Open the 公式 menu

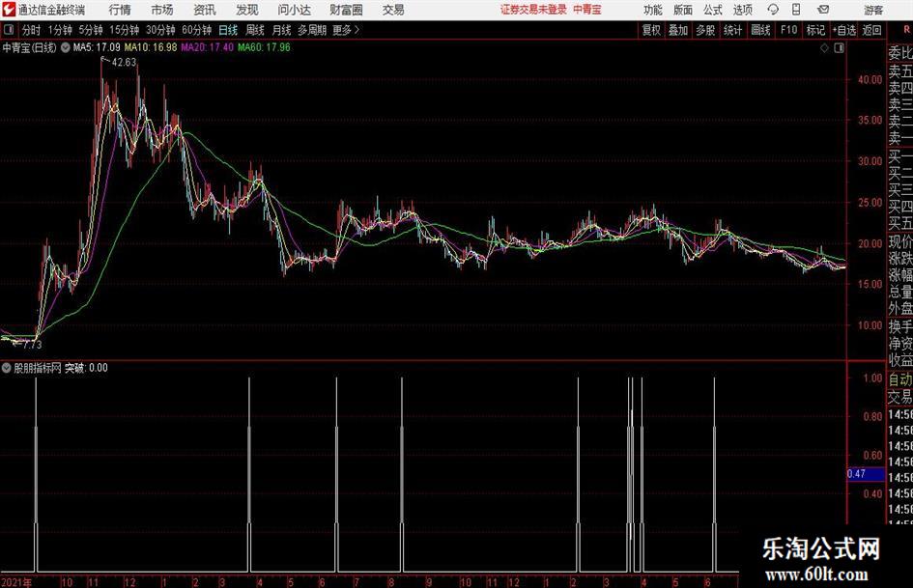(x=713, y=10)
